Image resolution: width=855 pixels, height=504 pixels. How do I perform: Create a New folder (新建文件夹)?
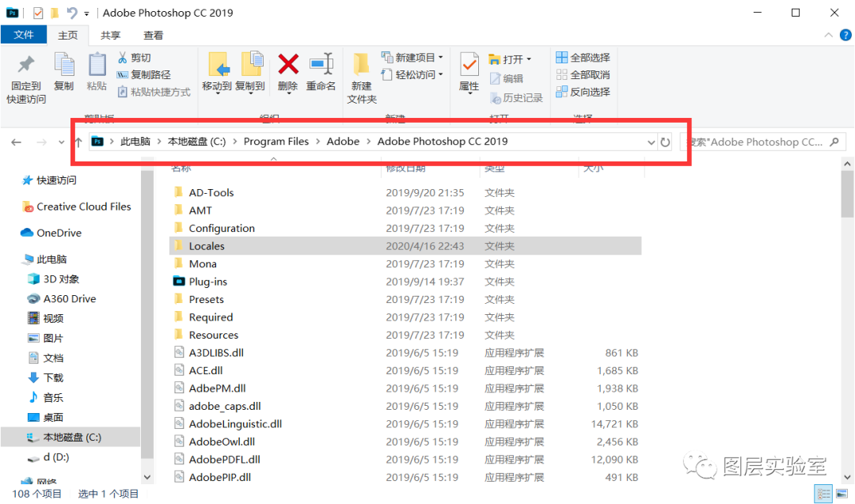(x=362, y=78)
